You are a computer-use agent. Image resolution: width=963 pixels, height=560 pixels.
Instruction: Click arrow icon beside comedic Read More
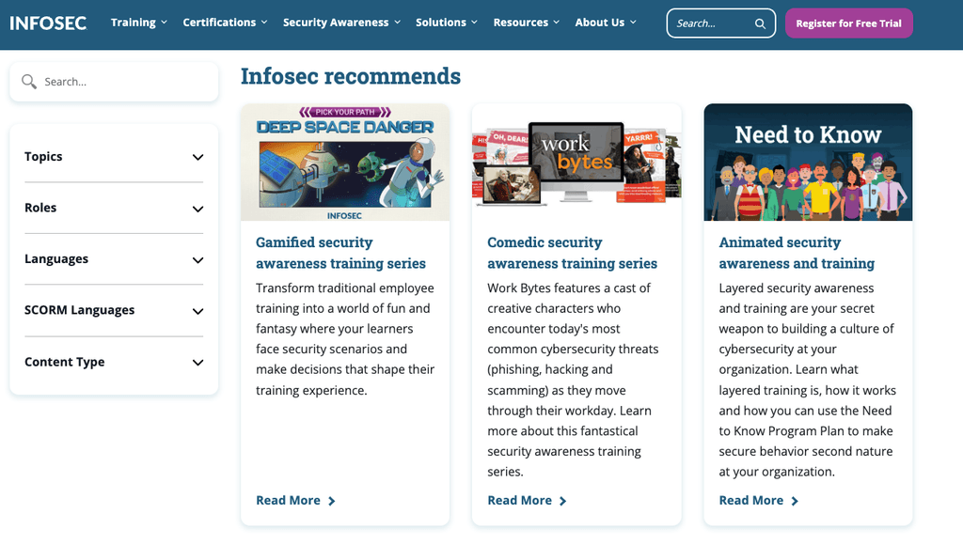click(563, 501)
